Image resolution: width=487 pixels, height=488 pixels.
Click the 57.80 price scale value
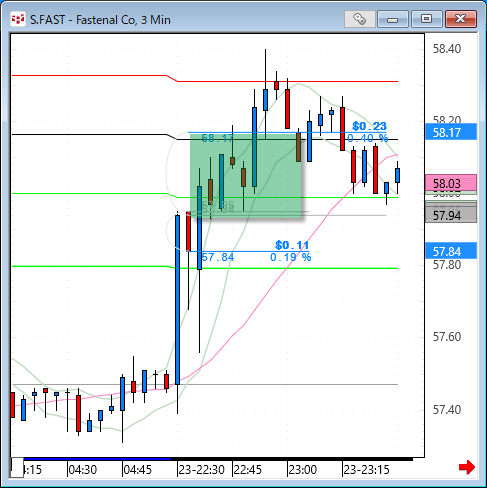coord(447,265)
